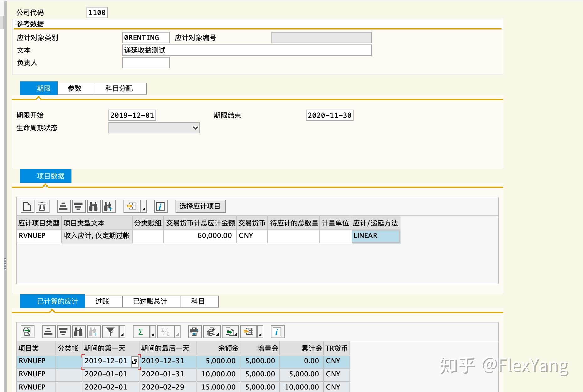Click the trash delete icon in 项目数据 toolbar
Image resolution: width=583 pixels, height=392 pixels.
tap(42, 206)
